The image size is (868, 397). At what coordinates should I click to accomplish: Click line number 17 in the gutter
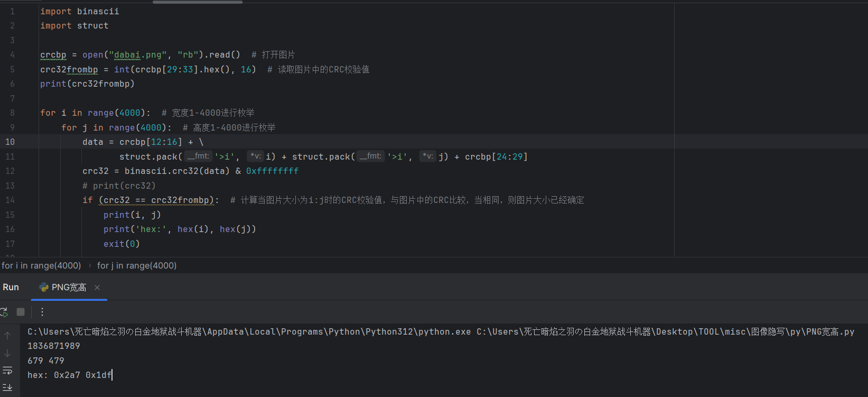(10, 244)
